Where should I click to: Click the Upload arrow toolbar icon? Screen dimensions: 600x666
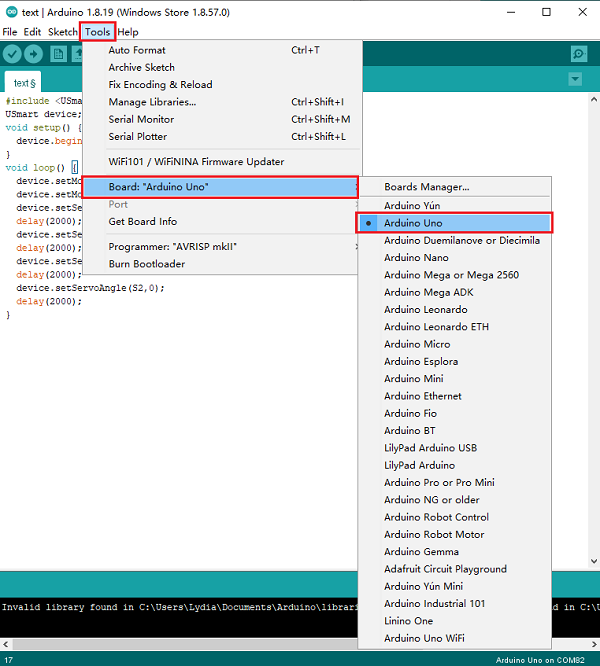(34, 54)
